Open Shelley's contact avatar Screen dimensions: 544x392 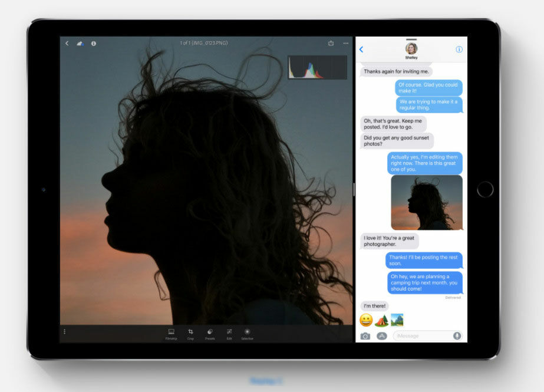pos(411,48)
